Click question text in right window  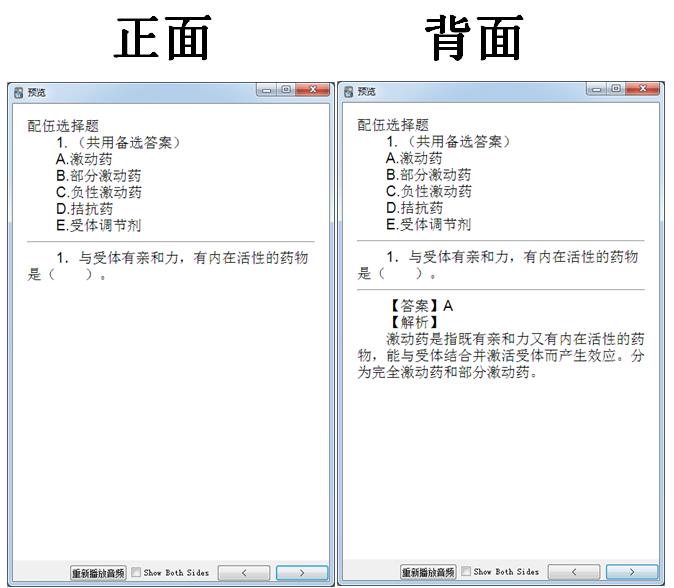pyautogui.click(x=498, y=265)
